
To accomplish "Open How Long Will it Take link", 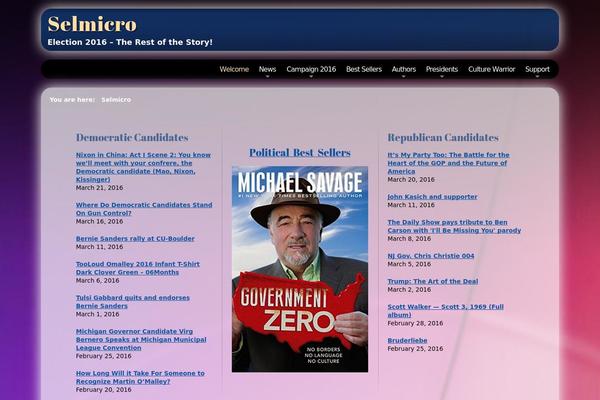I will (x=140, y=377).
